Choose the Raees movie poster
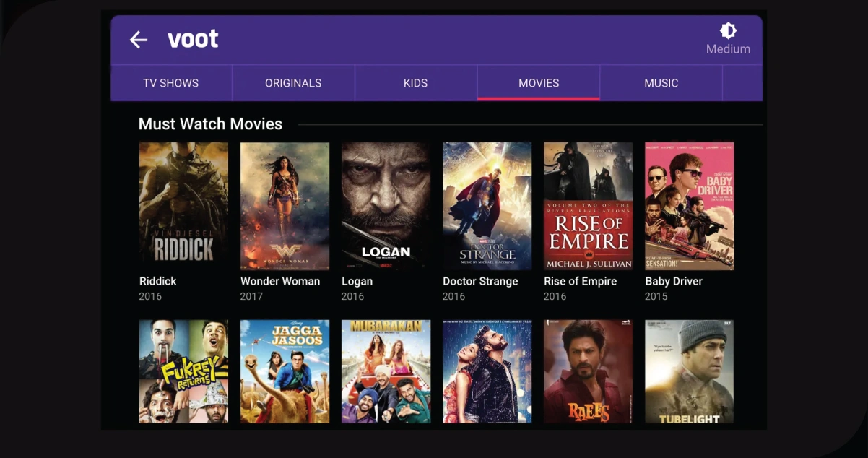Screen dimensions: 868x458 [588, 371]
